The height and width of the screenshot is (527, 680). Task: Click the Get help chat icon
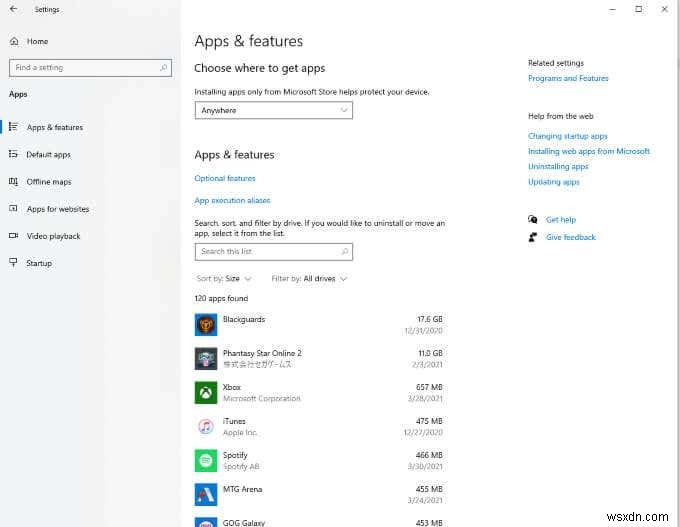click(x=533, y=219)
